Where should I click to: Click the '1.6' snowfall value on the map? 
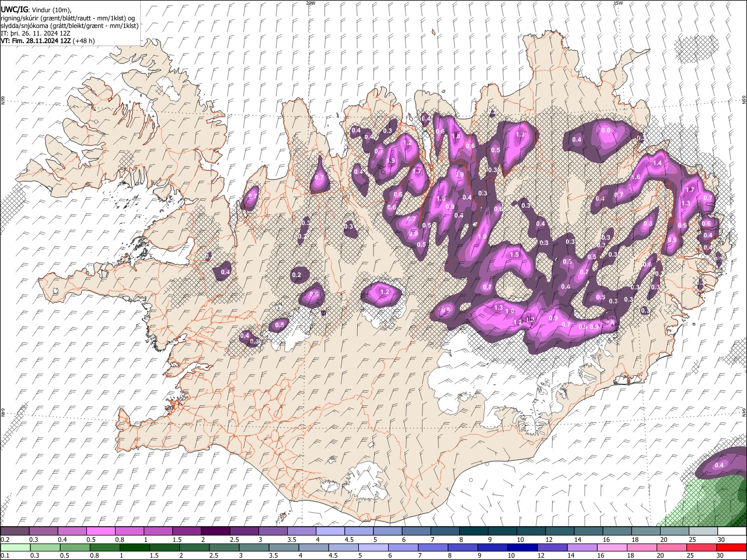[x=636, y=177]
